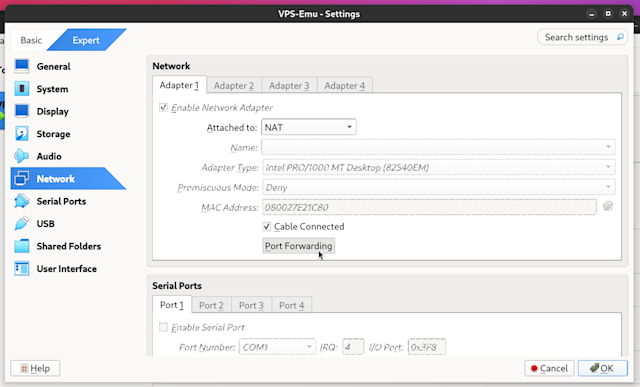640x387 pixels.
Task: Click the Serial Ports plug icon
Action: point(22,201)
